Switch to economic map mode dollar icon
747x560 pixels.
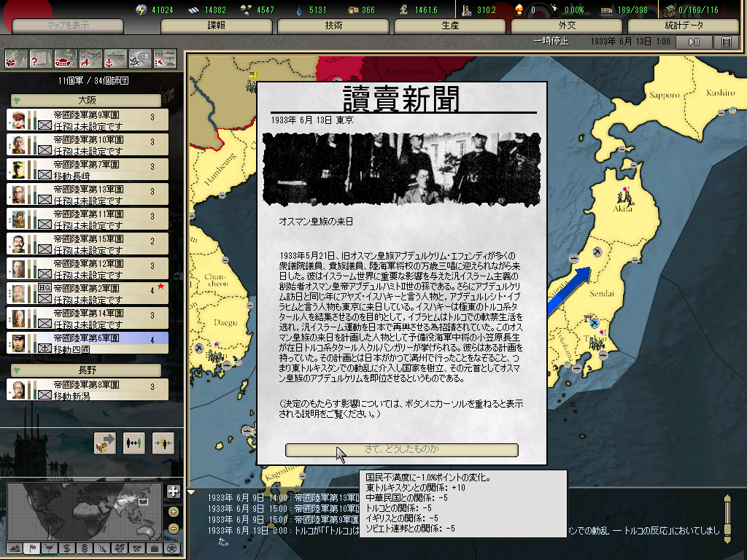(67, 548)
